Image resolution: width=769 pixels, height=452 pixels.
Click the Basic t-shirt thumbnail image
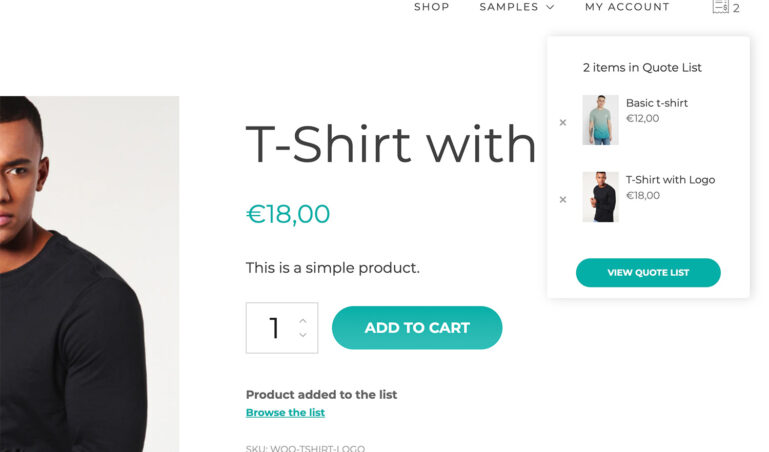click(600, 120)
